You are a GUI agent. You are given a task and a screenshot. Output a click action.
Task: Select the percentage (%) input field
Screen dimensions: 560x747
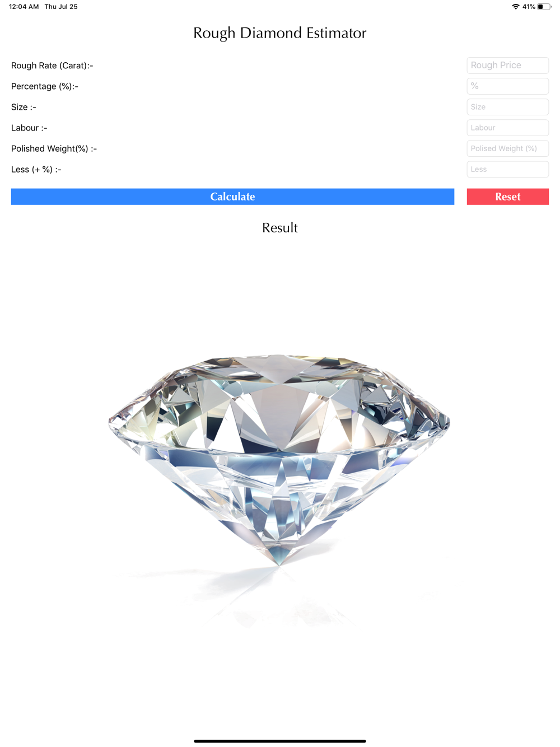[507, 86]
